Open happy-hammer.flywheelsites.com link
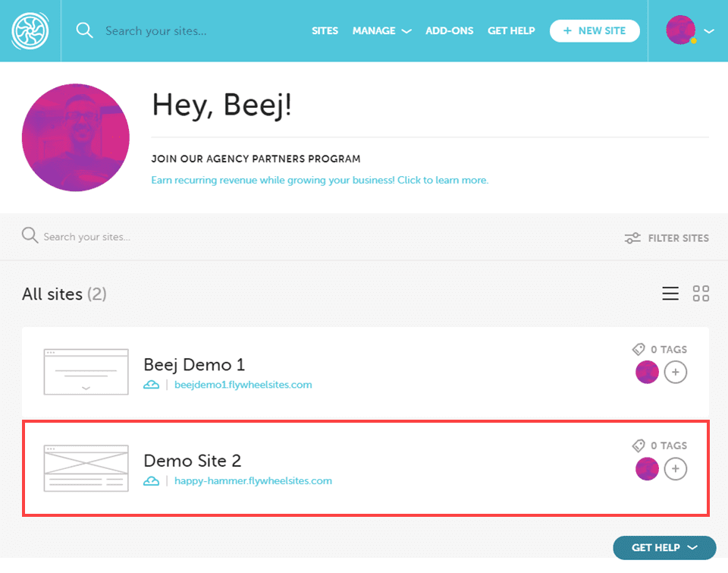This screenshot has width=728, height=573. [253, 480]
